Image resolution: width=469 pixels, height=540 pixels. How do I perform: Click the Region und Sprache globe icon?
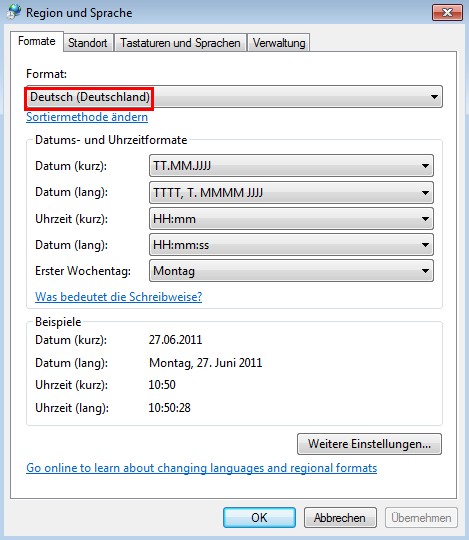(13, 12)
